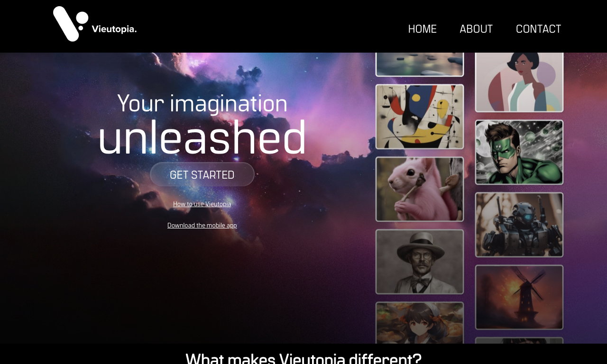Open the CONTACT page

tap(538, 29)
